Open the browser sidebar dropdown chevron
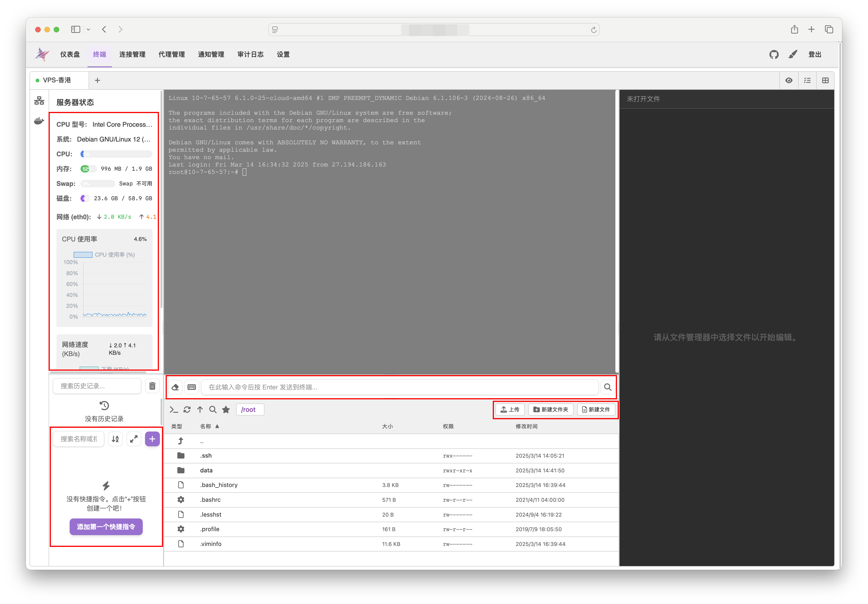 pos(88,29)
